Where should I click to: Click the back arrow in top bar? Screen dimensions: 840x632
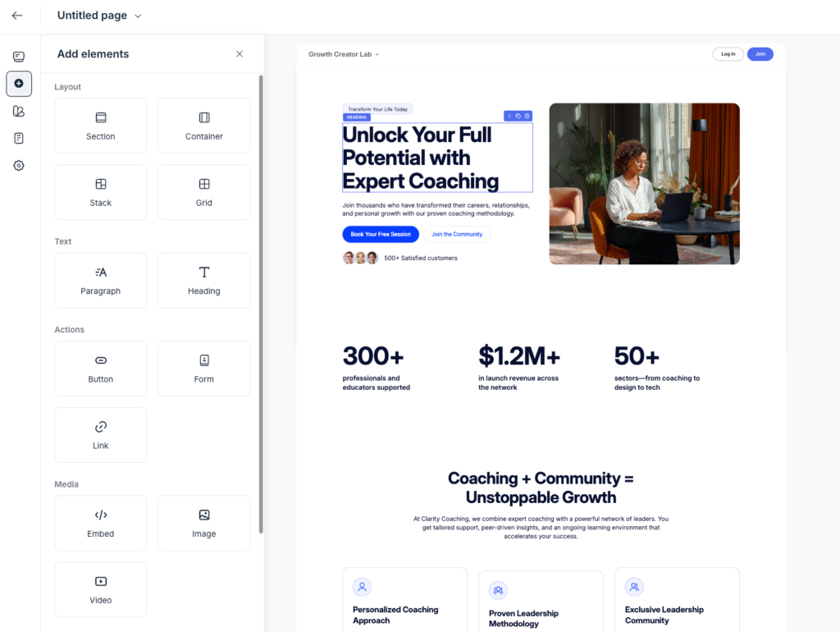(17, 16)
